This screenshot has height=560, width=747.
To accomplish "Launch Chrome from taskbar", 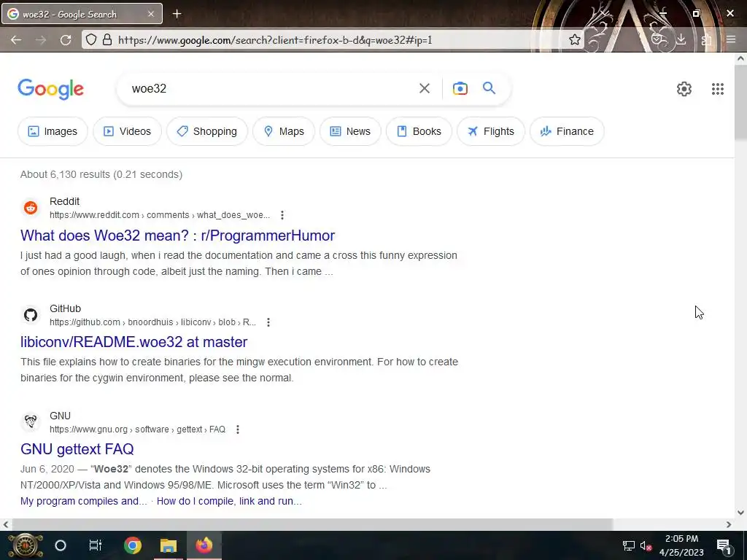I will pos(133,545).
